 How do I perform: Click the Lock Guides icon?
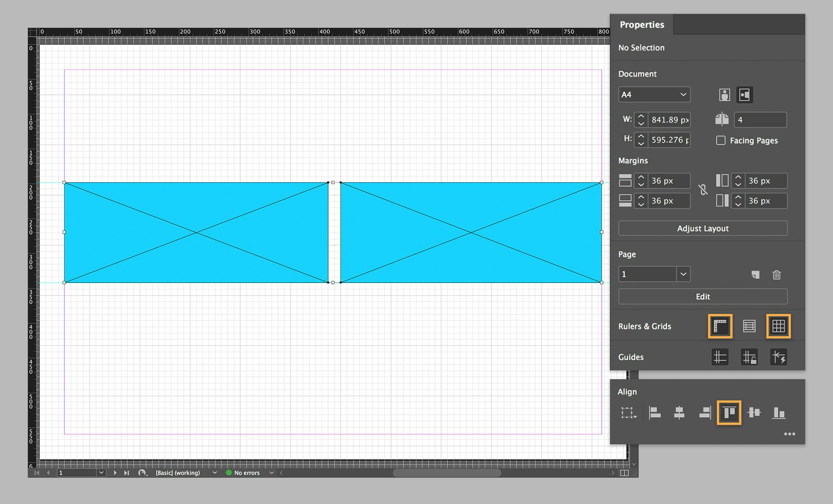coord(749,357)
